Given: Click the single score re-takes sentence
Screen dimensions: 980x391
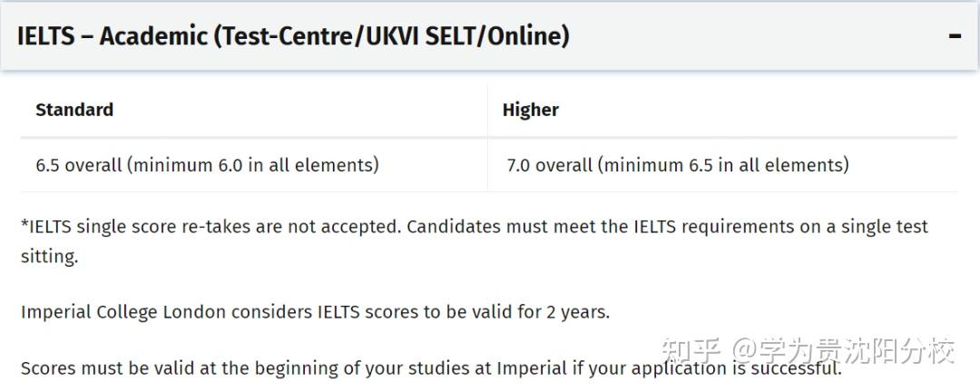Looking at the screenshot, I should (211, 226).
